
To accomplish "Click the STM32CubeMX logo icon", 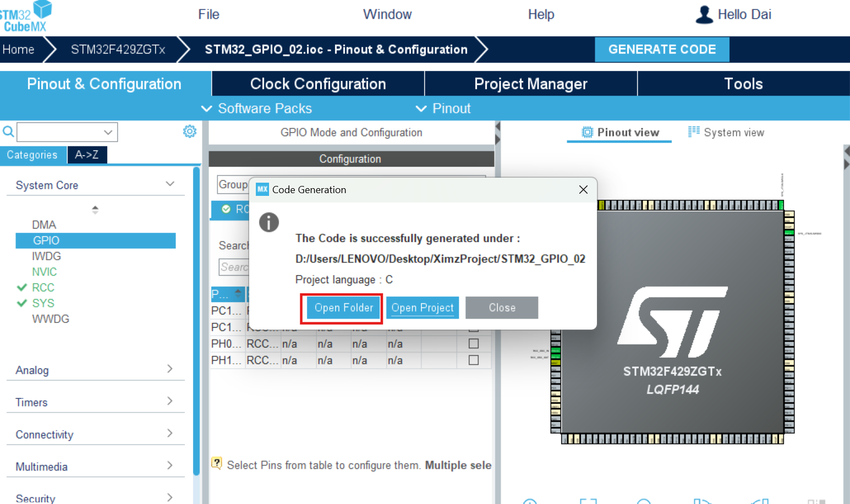I will [25, 17].
